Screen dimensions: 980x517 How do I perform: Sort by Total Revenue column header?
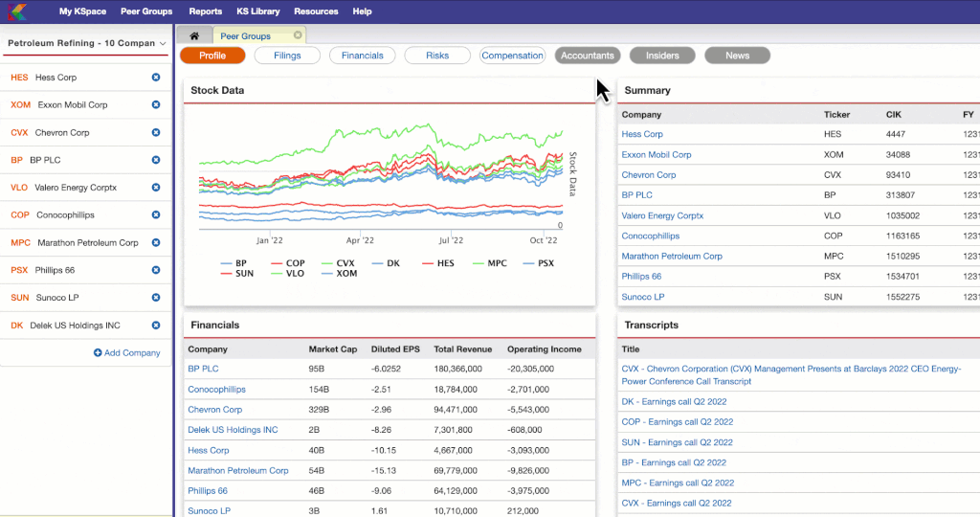click(x=462, y=349)
